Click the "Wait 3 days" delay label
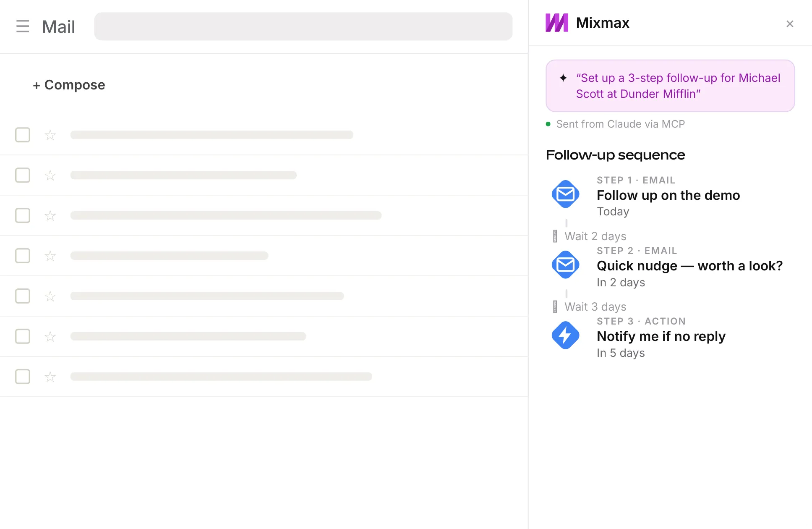 point(595,306)
